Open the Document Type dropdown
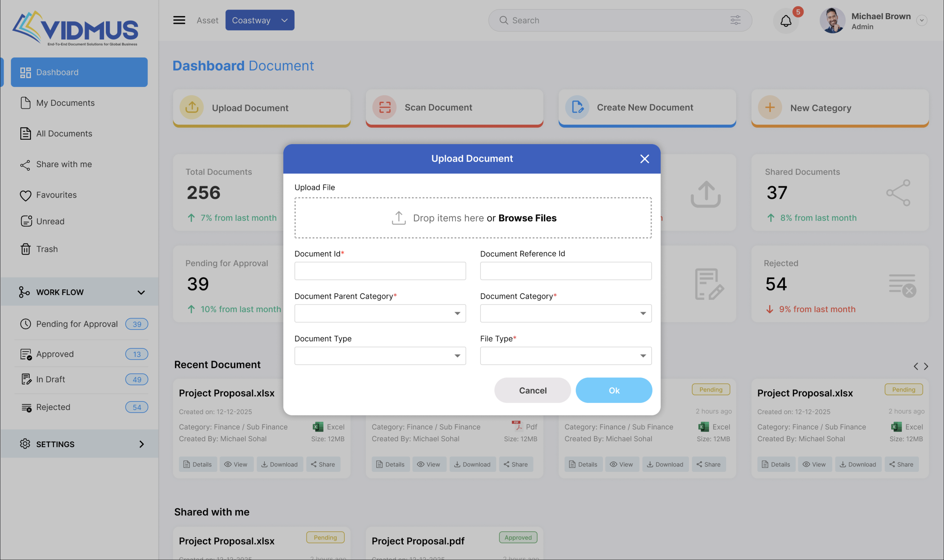The image size is (944, 560). tap(380, 356)
